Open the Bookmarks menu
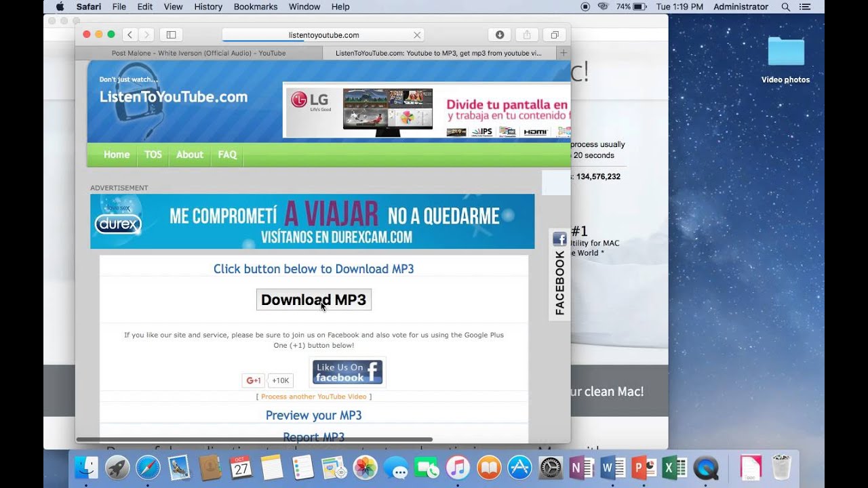This screenshot has height=488, width=868. coord(256,7)
